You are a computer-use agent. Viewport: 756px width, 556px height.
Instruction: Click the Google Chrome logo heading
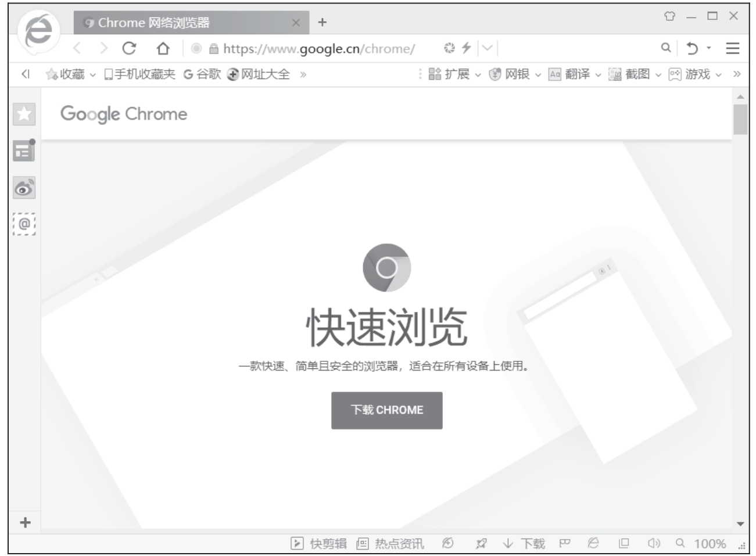(124, 114)
